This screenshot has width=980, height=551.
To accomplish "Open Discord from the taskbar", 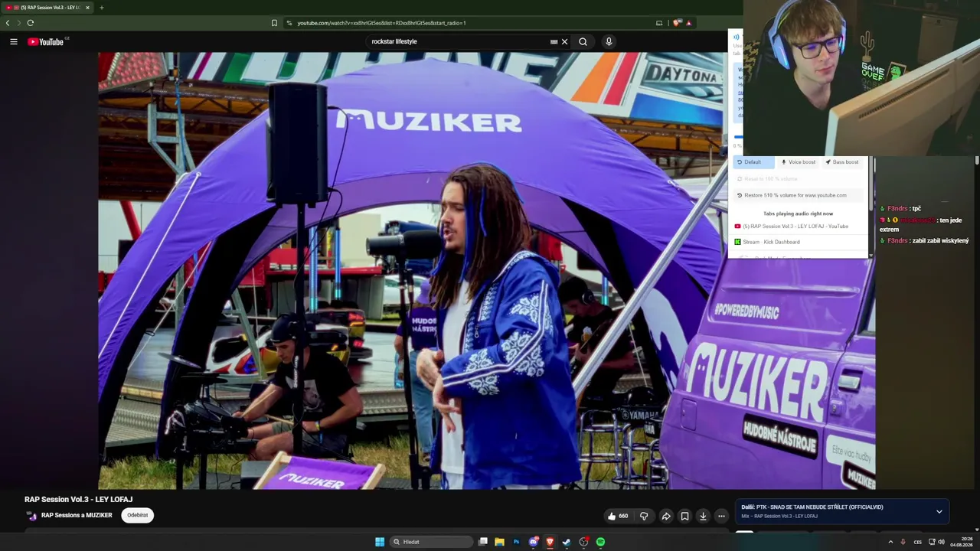I will 533,542.
